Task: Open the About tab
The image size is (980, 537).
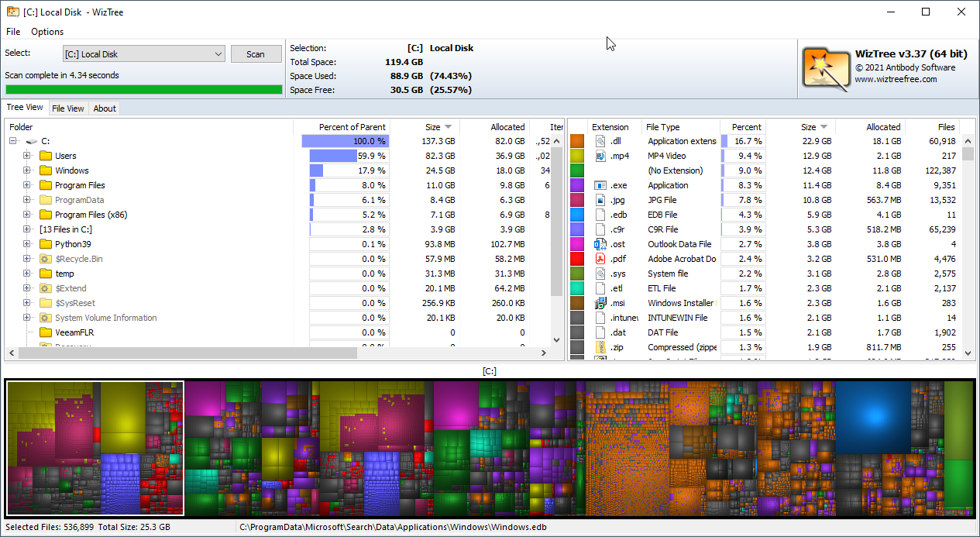Action: click(x=105, y=108)
